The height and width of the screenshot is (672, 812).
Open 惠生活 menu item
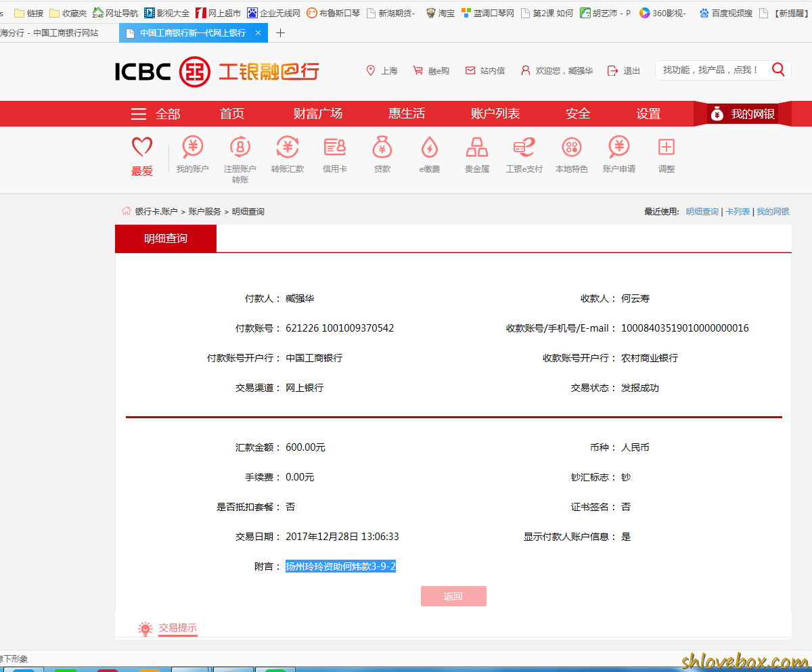point(407,114)
